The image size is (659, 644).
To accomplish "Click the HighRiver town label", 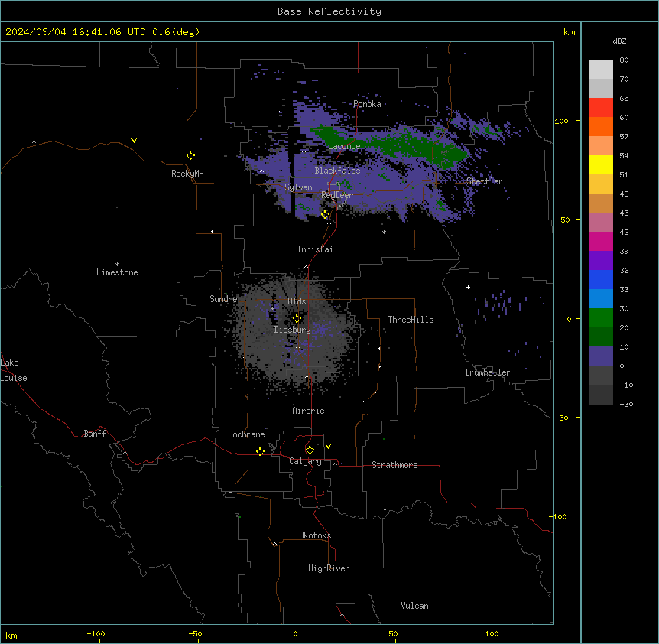I will 329,568.
